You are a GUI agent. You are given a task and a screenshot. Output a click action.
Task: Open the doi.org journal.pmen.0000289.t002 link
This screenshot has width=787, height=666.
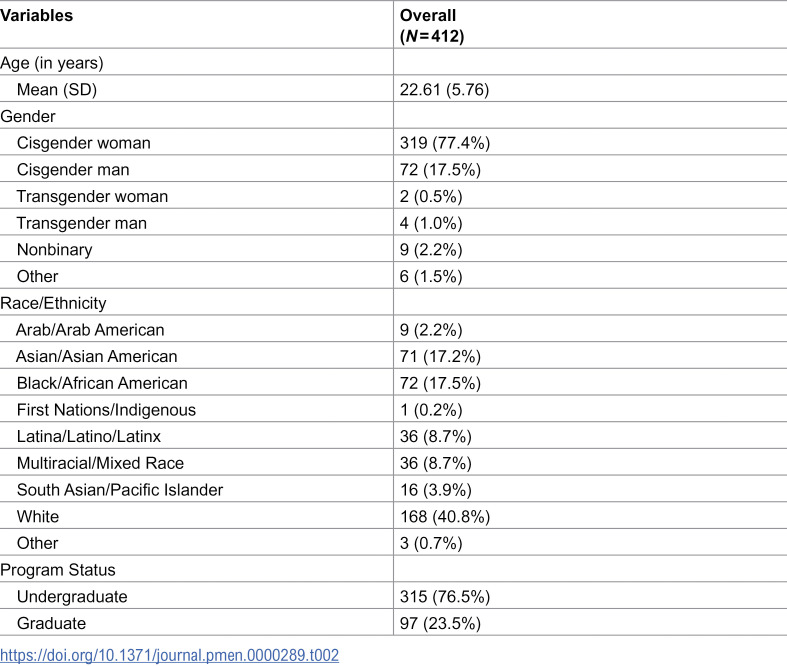tap(169, 655)
